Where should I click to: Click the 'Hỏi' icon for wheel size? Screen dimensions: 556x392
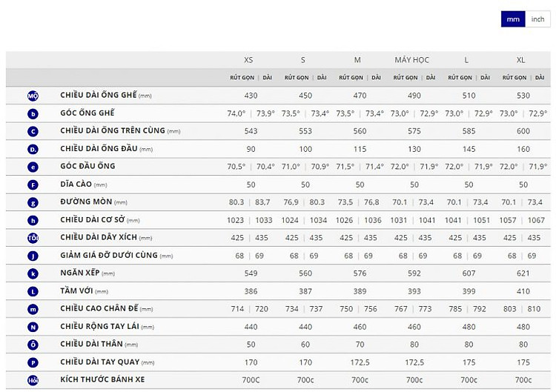pos(33,380)
